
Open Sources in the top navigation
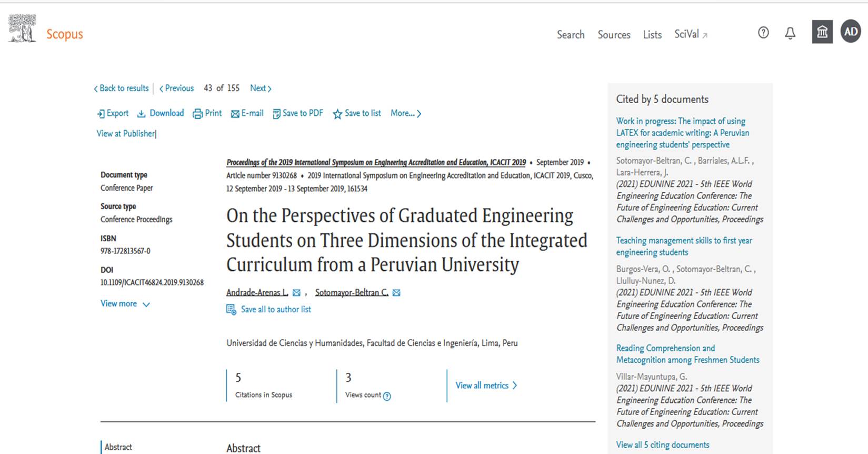614,35
